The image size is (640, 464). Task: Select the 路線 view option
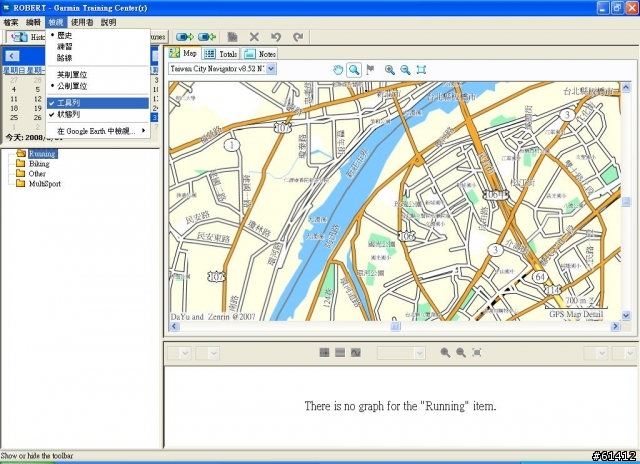pyautogui.click(x=98, y=58)
